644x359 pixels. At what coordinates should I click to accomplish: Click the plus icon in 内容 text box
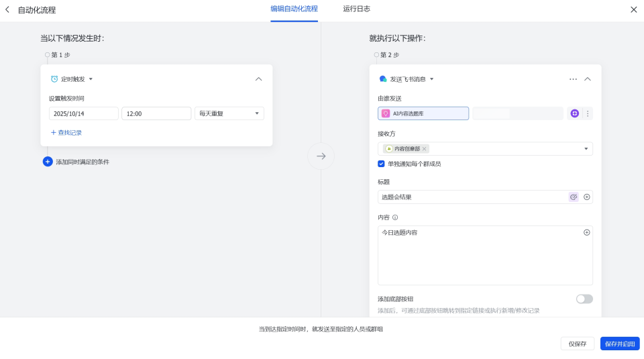click(x=587, y=232)
